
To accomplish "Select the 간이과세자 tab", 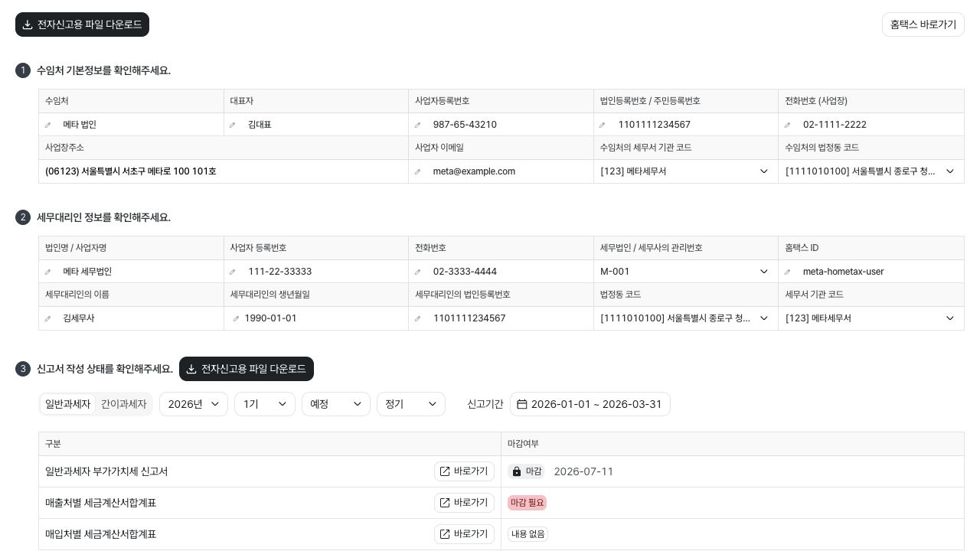I will pyautogui.click(x=123, y=404).
